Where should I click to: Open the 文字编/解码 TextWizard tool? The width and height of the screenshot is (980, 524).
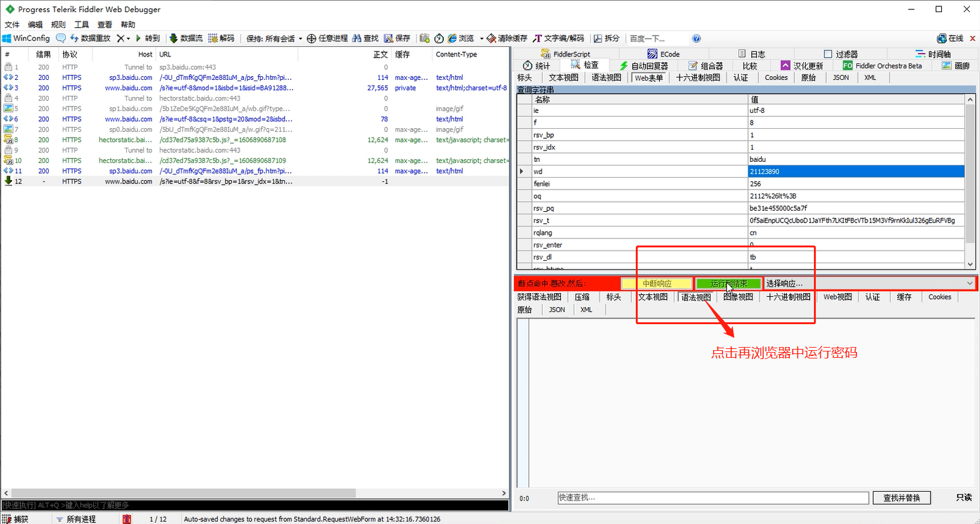click(x=558, y=38)
